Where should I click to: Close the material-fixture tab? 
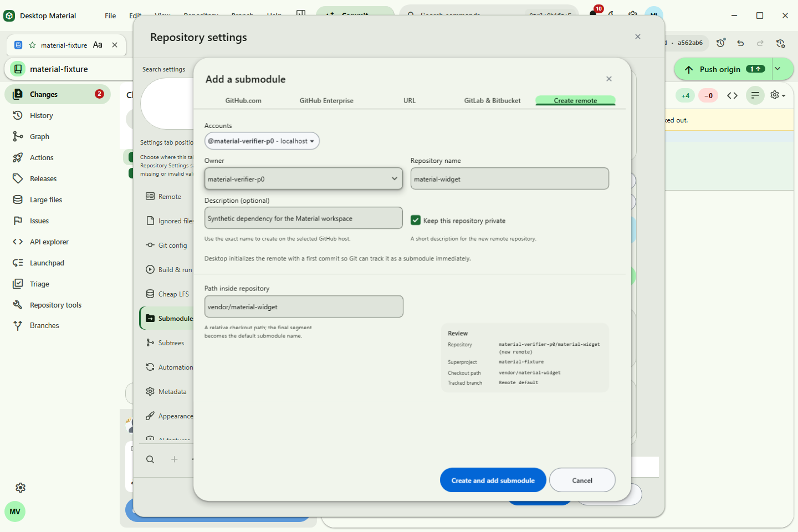pos(115,45)
